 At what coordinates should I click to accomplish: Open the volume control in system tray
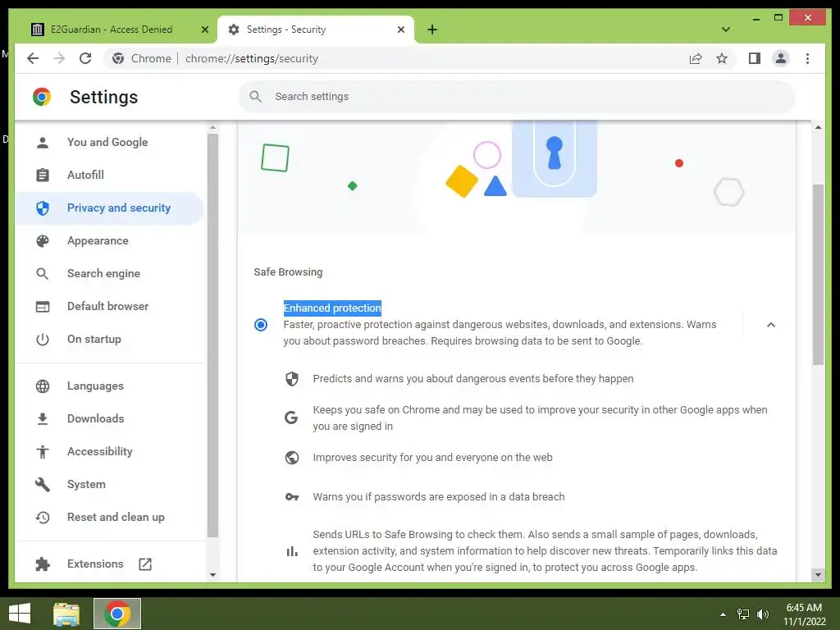click(762, 614)
